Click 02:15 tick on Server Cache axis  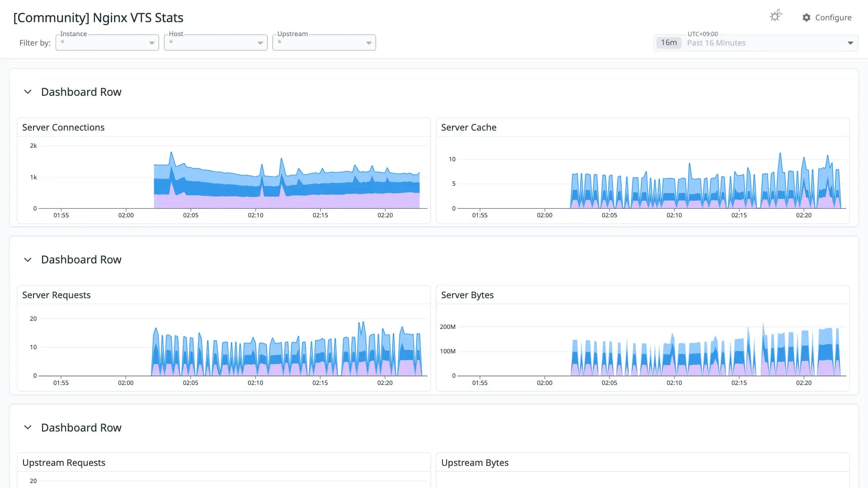(739, 215)
